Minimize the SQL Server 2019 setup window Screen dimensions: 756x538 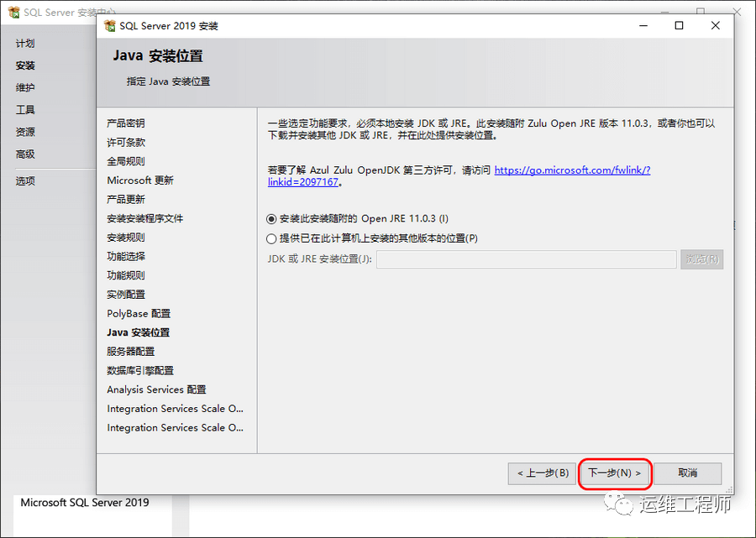[x=643, y=25]
